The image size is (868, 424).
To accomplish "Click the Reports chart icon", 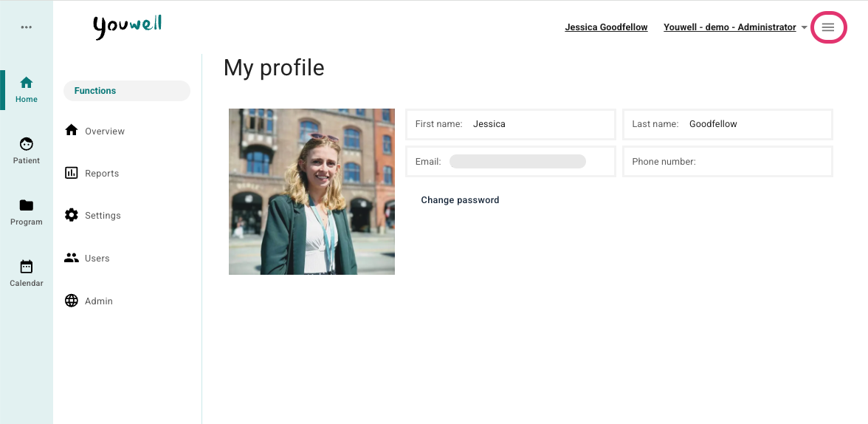I will click(x=72, y=172).
